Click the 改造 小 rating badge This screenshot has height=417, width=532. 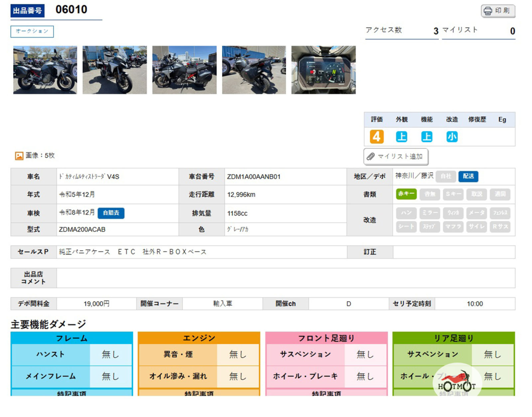[452, 136]
